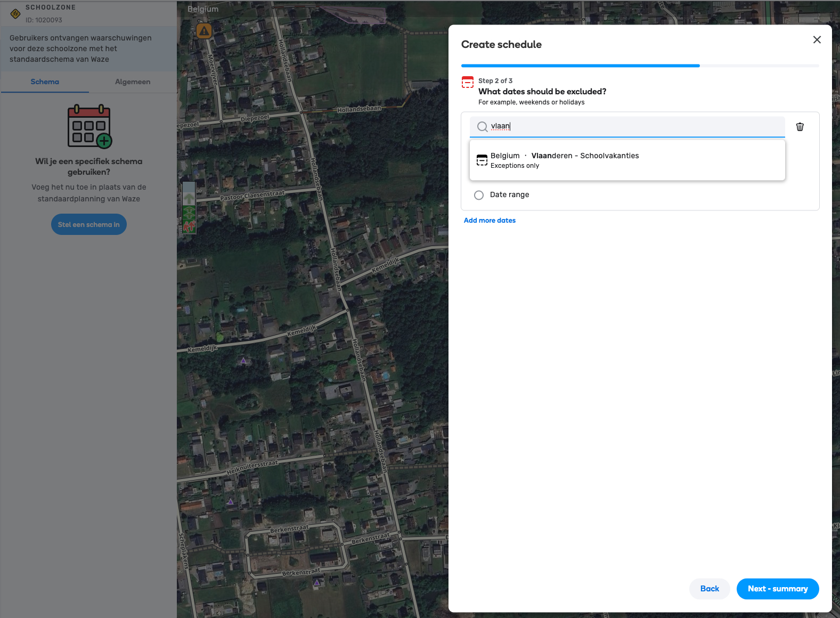
Task: Switch to the Algemeen tab
Action: tap(133, 82)
